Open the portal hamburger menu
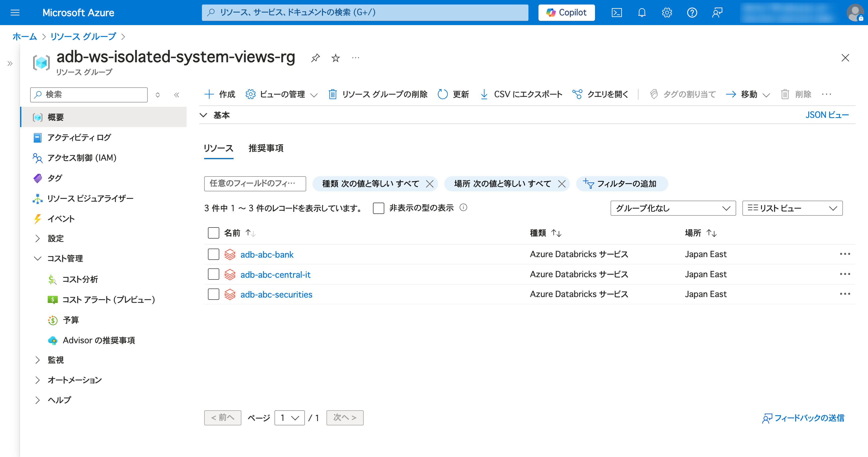Viewport: 868px width, 457px height. (x=15, y=13)
